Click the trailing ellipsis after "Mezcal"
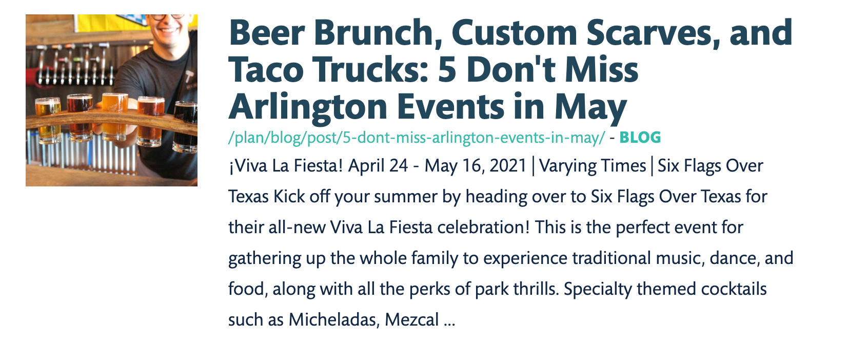This screenshot has height=341, width=868. [x=449, y=321]
